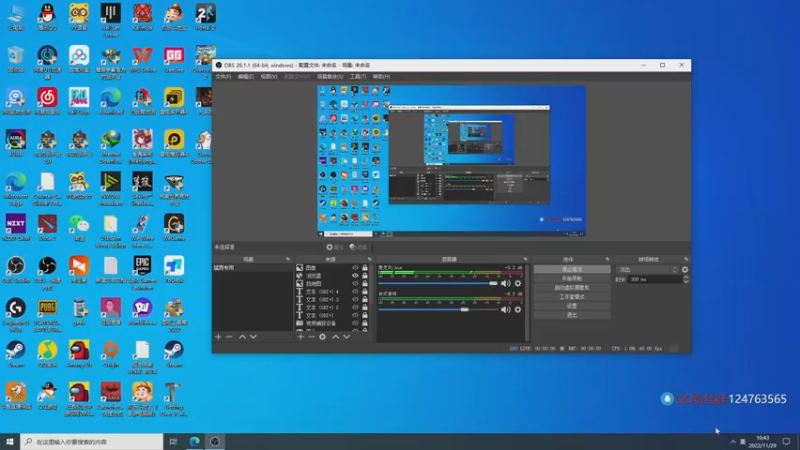Select WPS Office desktop icon
This screenshot has width=800, height=450.
[x=142, y=60]
